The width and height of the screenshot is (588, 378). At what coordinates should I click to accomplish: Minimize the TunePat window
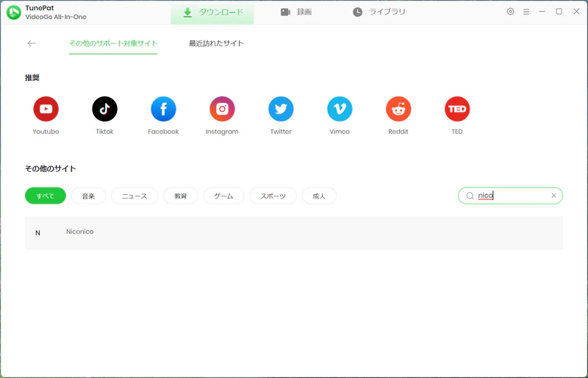(542, 12)
